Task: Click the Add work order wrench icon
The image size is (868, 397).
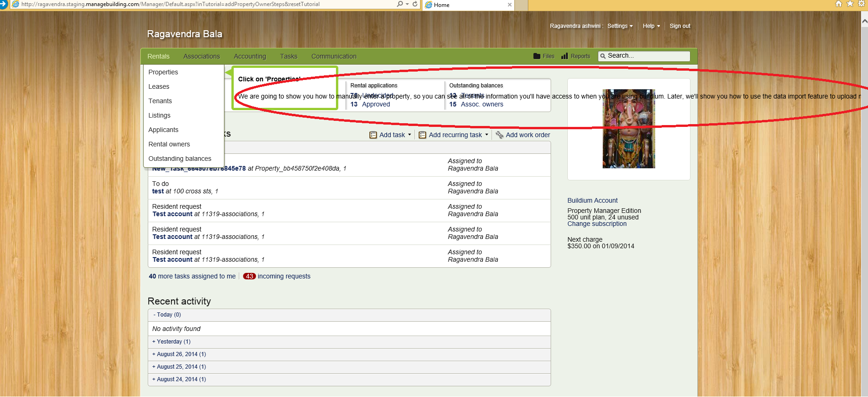Action: 500,135
